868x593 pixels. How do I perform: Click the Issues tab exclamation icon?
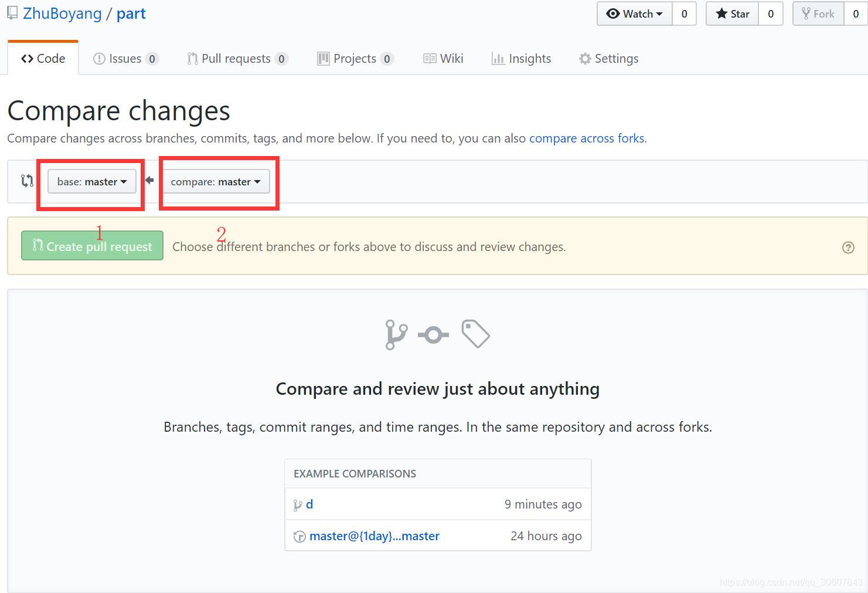[99, 59]
